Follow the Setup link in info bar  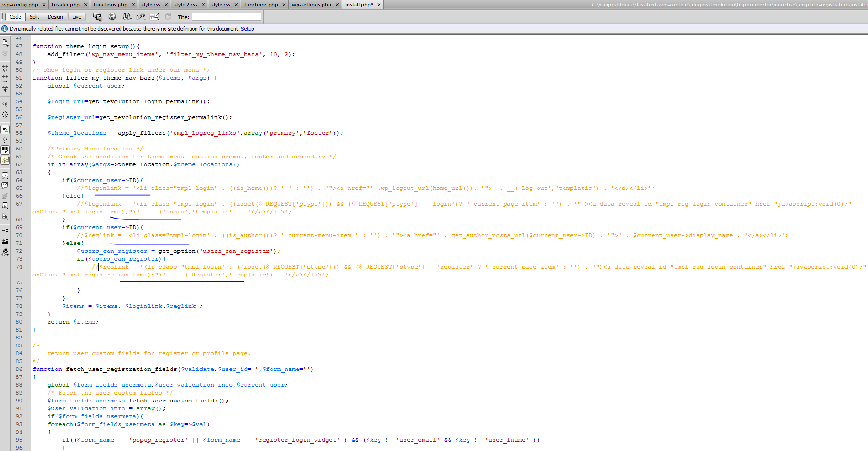pyautogui.click(x=247, y=29)
